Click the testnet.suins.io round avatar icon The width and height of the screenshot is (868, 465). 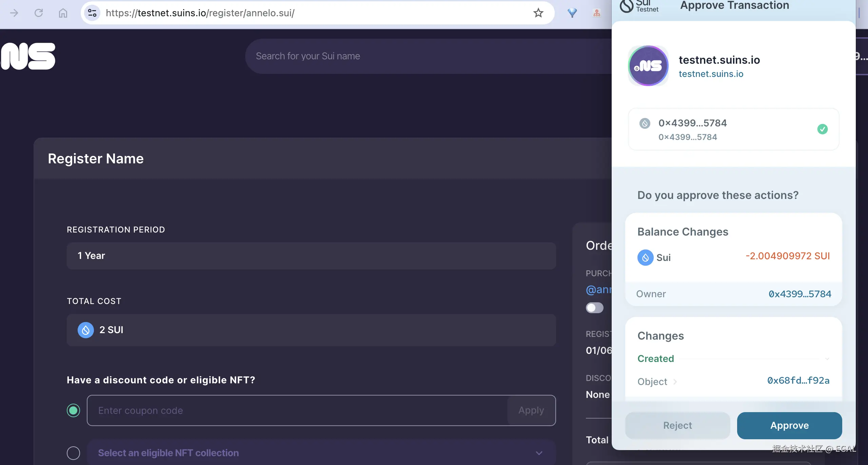pyautogui.click(x=648, y=66)
